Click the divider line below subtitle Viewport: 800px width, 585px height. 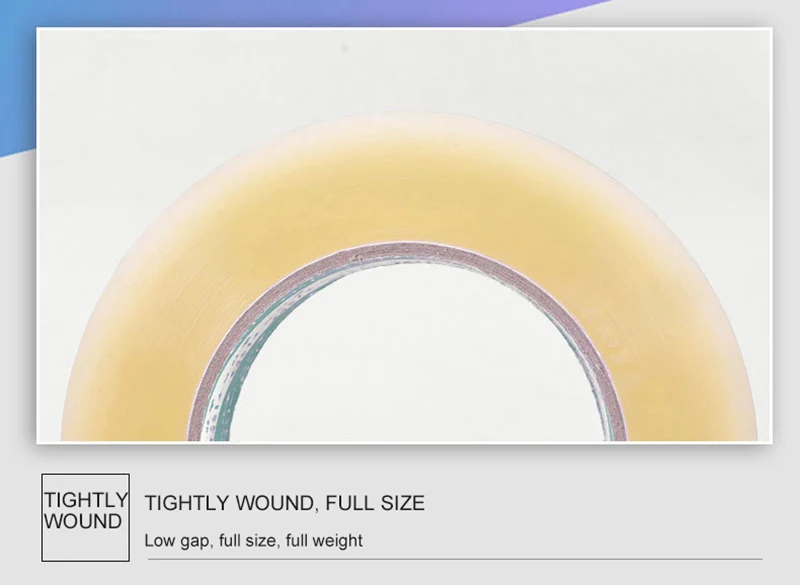[455, 559]
